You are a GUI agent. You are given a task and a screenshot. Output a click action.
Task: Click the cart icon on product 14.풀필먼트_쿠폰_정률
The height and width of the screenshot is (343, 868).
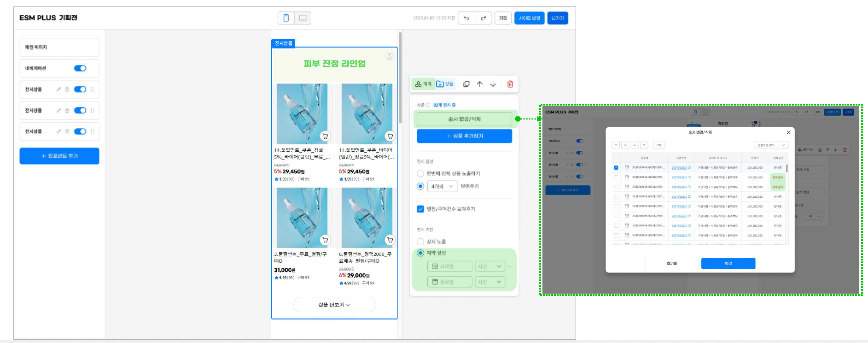tap(326, 136)
